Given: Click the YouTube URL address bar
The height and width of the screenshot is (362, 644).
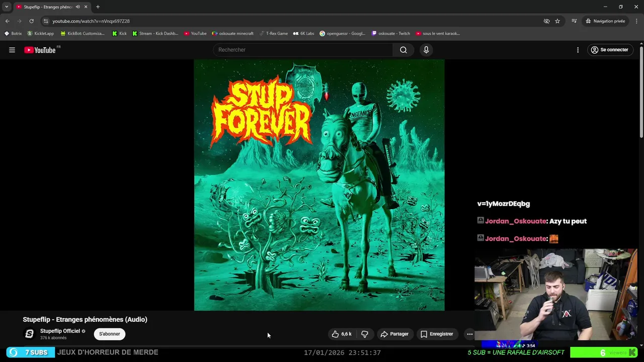Looking at the screenshot, I should (x=292, y=21).
